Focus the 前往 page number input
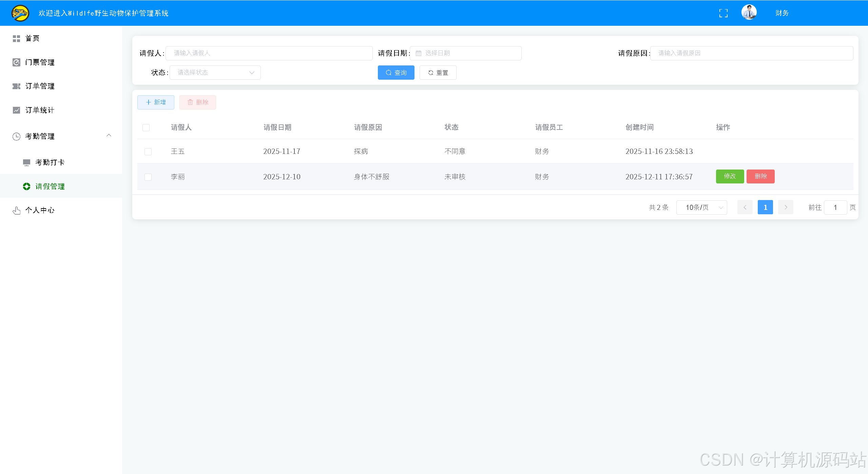This screenshot has width=868, height=474. [835, 208]
